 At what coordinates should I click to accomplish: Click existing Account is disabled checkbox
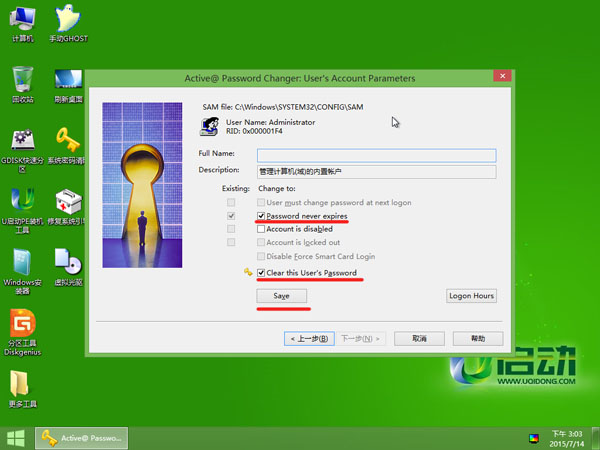click(231, 229)
